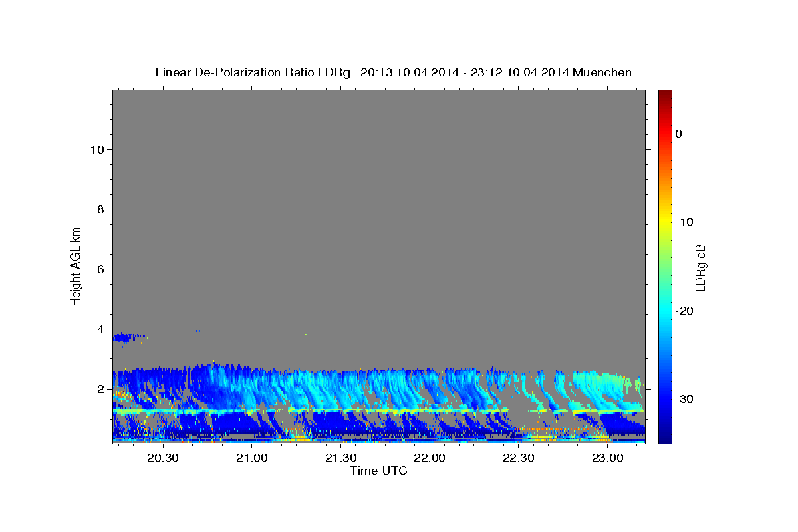Click the colorbar value -20
Viewport: 798px width, 532px height.
click(685, 311)
